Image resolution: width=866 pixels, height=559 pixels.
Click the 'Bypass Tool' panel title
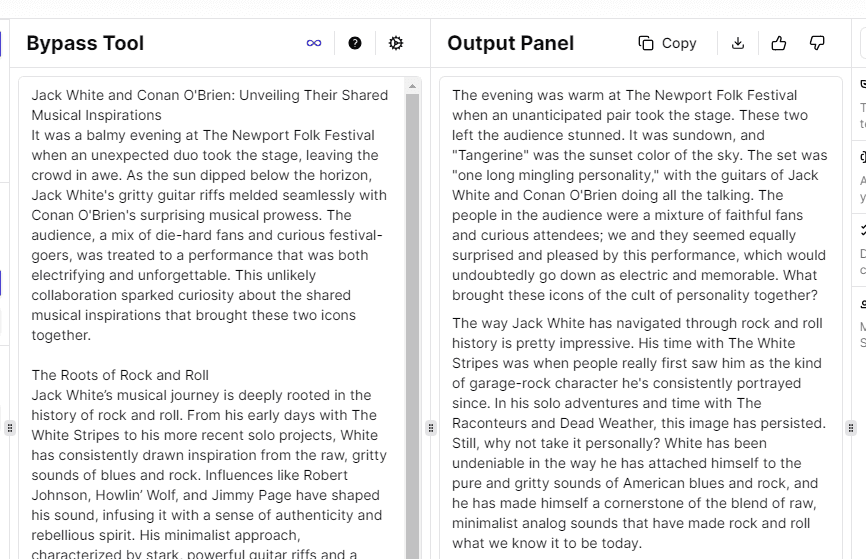85,43
